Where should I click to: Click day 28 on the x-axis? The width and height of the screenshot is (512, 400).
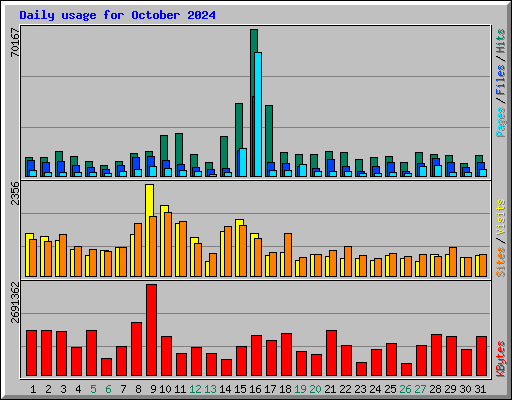(435, 389)
